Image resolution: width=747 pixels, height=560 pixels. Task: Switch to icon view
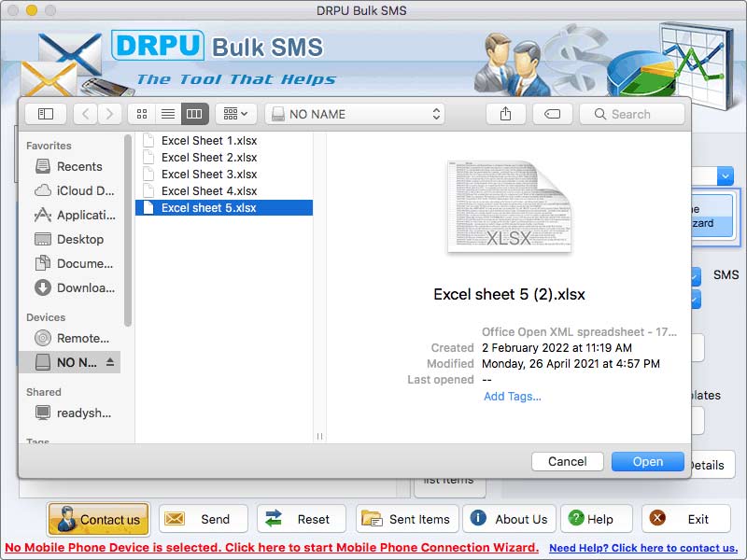(x=142, y=113)
